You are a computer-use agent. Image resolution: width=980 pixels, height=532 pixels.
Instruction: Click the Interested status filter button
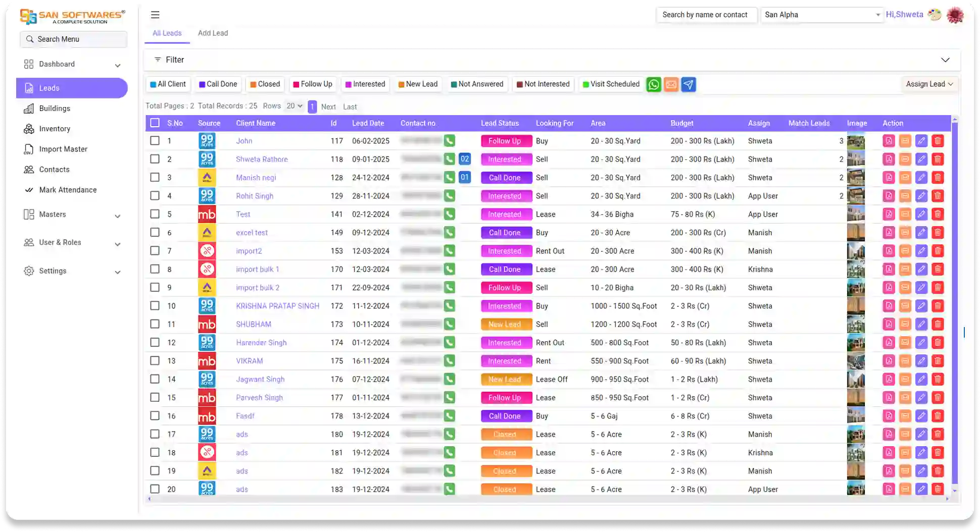click(365, 84)
